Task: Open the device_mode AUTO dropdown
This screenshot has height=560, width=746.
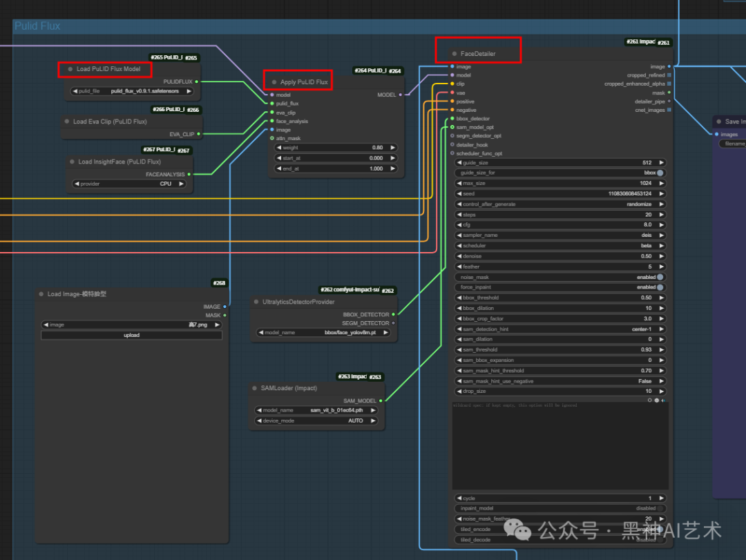Action: click(316, 421)
